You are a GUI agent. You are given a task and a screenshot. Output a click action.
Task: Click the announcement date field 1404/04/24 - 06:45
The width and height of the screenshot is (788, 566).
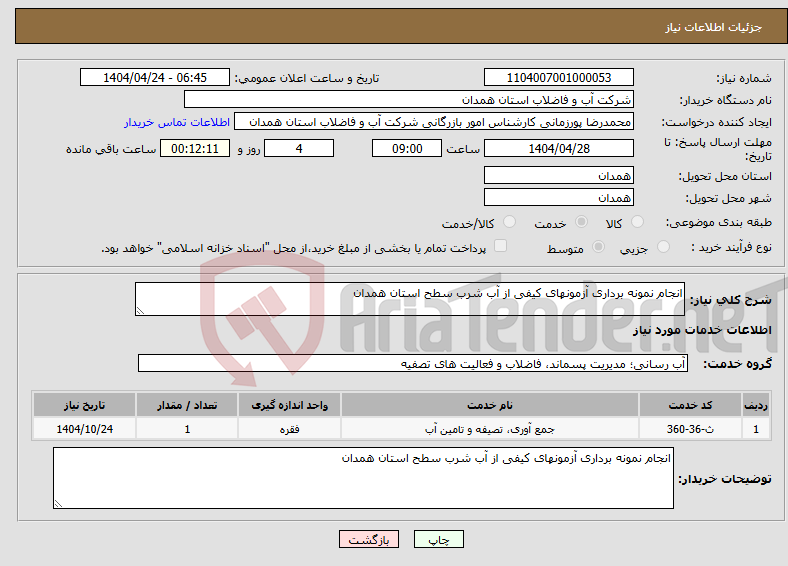point(155,77)
